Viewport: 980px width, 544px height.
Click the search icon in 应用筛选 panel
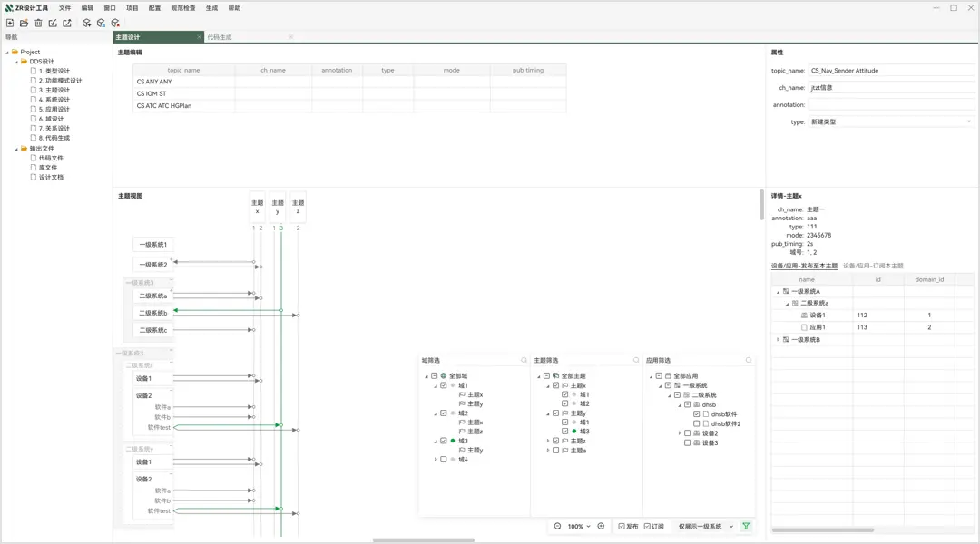coord(749,361)
